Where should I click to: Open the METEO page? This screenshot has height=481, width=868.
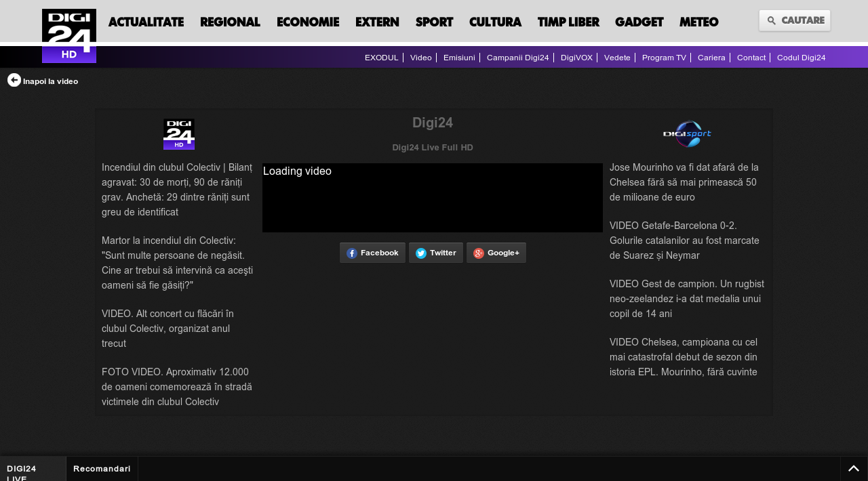click(x=698, y=22)
